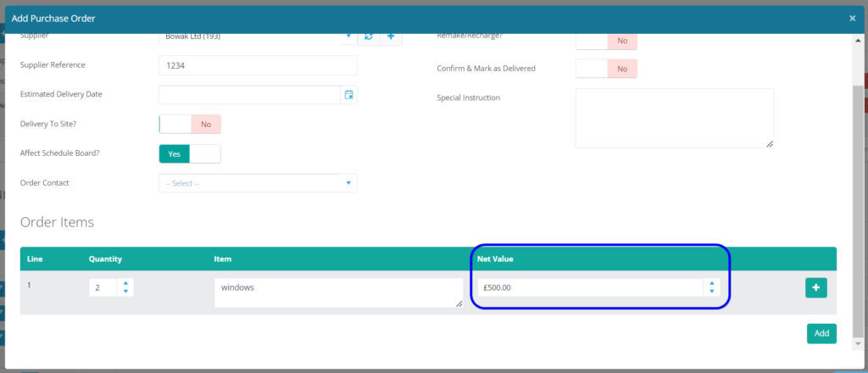Image resolution: width=868 pixels, height=373 pixels.
Task: Decrease Net Value with the down arrow
Action: (x=712, y=292)
